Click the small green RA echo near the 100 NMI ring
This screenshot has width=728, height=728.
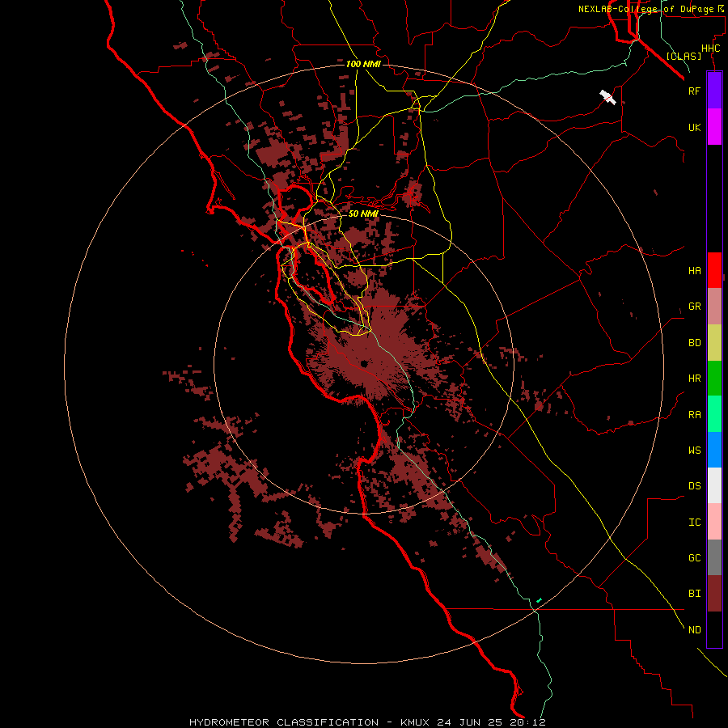tap(539, 600)
